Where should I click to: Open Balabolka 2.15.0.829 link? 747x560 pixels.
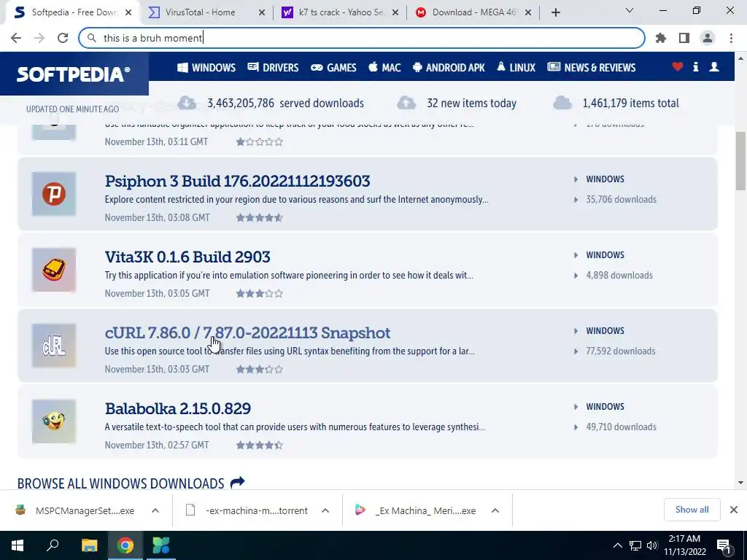[178, 408]
